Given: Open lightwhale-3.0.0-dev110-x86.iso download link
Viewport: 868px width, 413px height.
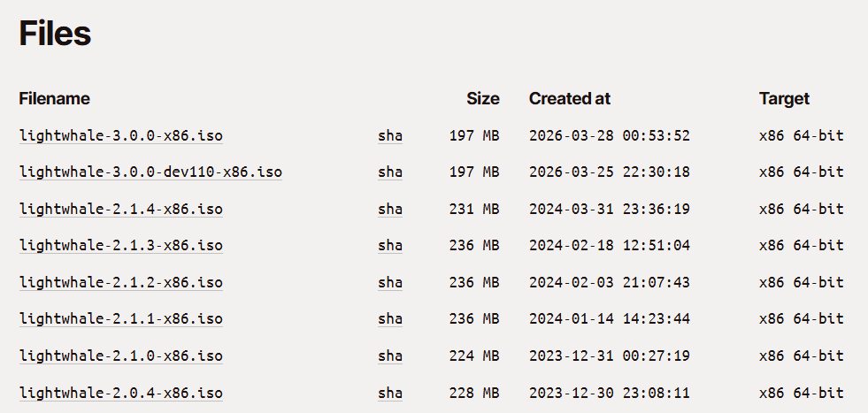Looking at the screenshot, I should tap(150, 172).
